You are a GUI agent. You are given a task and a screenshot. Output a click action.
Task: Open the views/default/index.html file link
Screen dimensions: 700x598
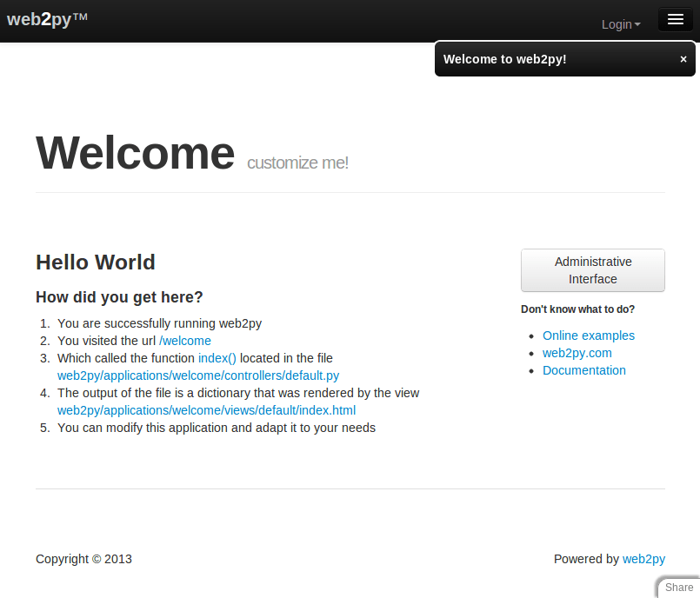click(x=207, y=410)
